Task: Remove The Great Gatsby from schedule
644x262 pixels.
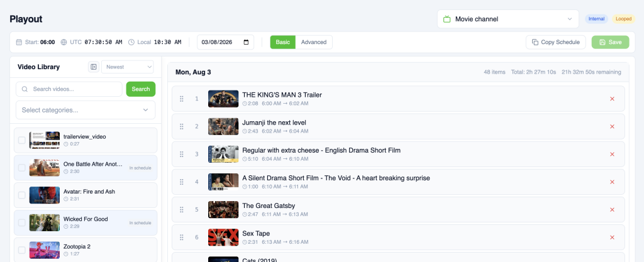Action: tap(612, 209)
